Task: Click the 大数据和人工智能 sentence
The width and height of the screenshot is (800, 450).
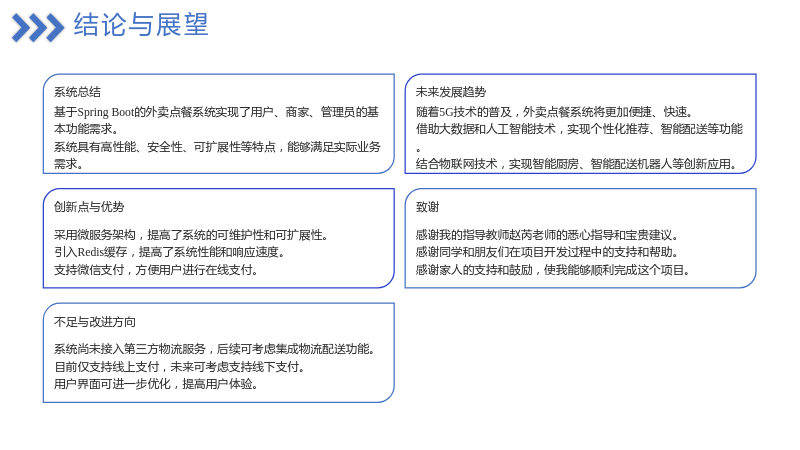Action: pyautogui.click(x=579, y=138)
